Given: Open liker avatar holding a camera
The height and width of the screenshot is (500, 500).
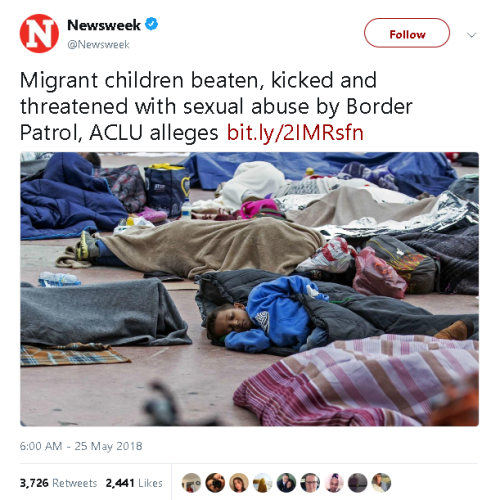Looking at the screenshot, I should tap(215, 483).
